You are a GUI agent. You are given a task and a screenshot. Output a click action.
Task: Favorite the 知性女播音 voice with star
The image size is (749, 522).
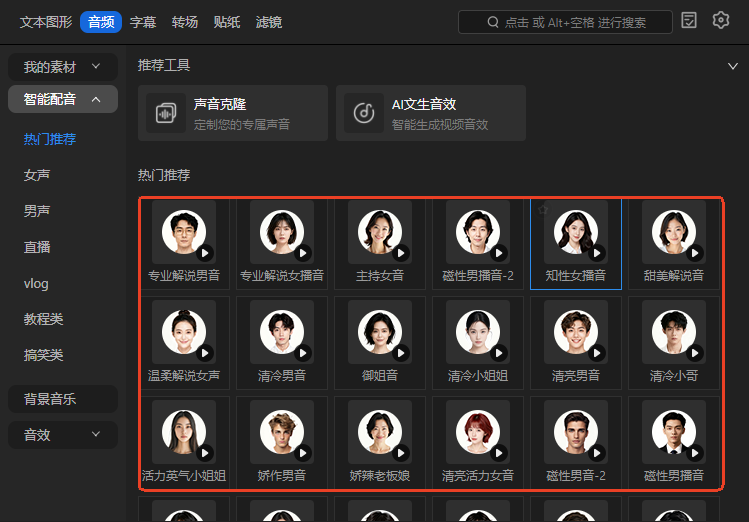(543, 210)
